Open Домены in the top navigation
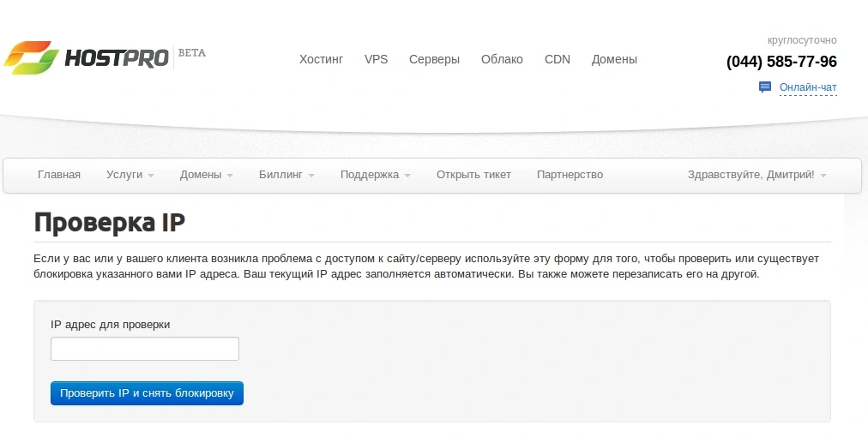The width and height of the screenshot is (868, 443). coord(614,60)
